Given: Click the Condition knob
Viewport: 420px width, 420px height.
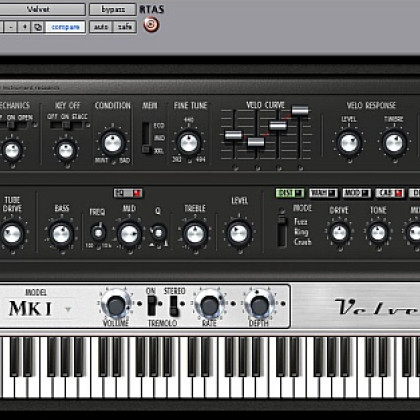Looking at the screenshot, I should [x=113, y=143].
